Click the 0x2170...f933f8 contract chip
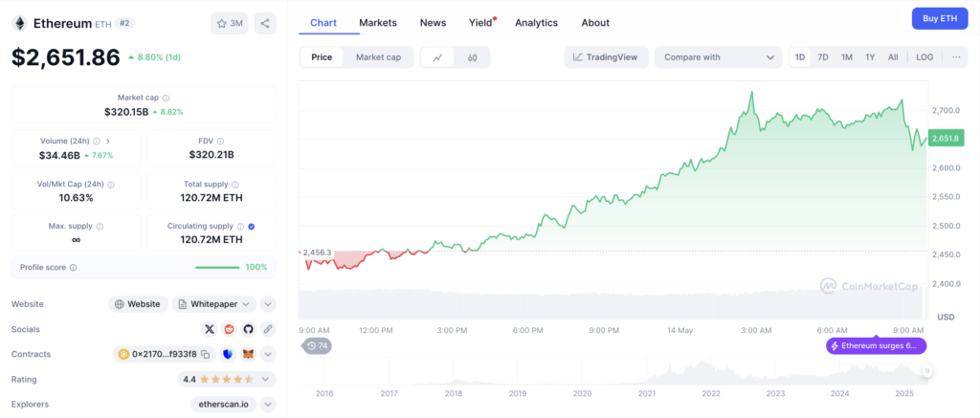Viewport: 980px width, 418px height. (165, 354)
